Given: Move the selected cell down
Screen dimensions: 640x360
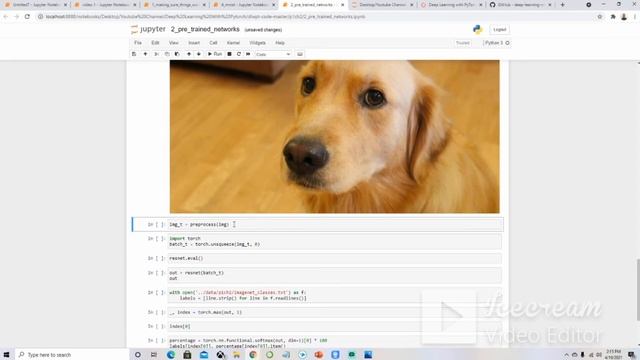Looking at the screenshot, I should coord(199,54).
